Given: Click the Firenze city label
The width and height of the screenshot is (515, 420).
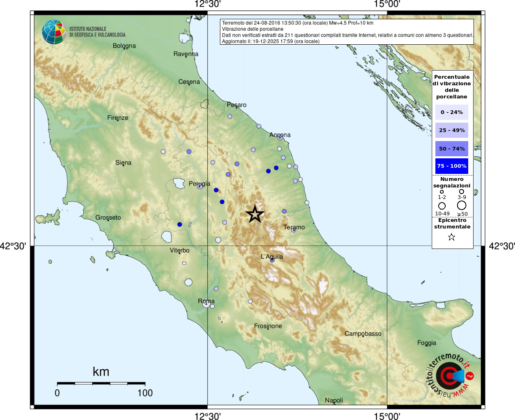Looking at the screenshot, I should point(118,117).
